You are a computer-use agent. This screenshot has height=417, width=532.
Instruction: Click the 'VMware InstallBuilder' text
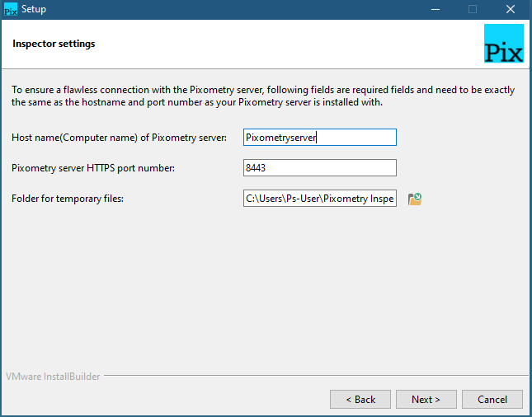coord(53,377)
